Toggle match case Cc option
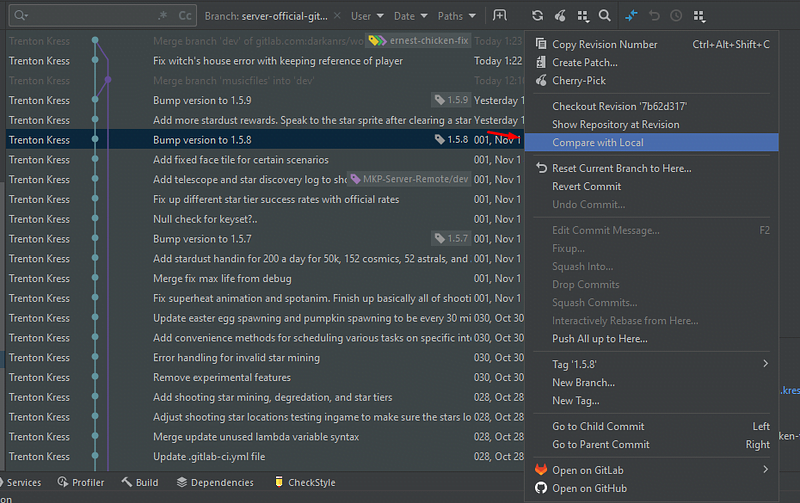This screenshot has height=503, width=800. (x=185, y=16)
